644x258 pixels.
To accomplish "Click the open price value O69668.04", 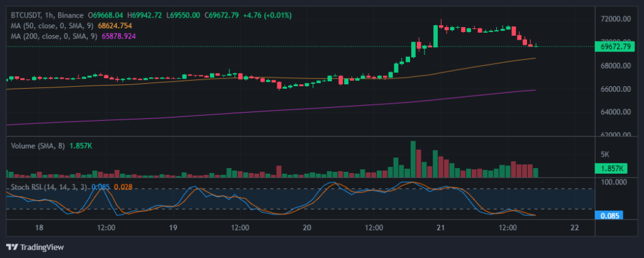I will click(x=106, y=16).
